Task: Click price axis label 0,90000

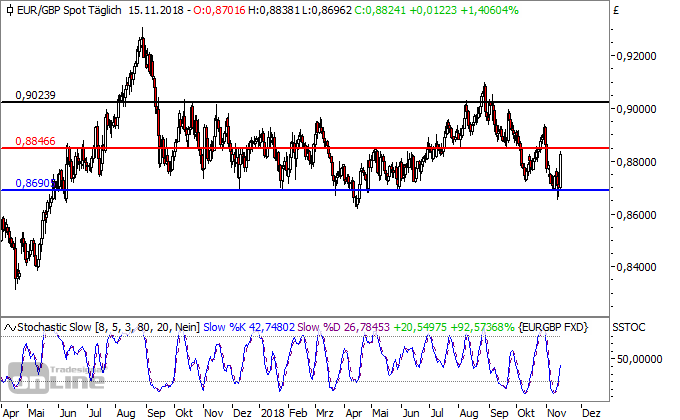Action: point(636,109)
